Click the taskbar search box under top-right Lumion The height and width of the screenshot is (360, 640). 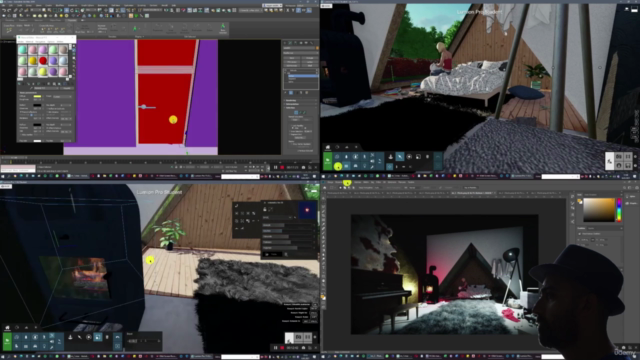[x=560, y=176]
